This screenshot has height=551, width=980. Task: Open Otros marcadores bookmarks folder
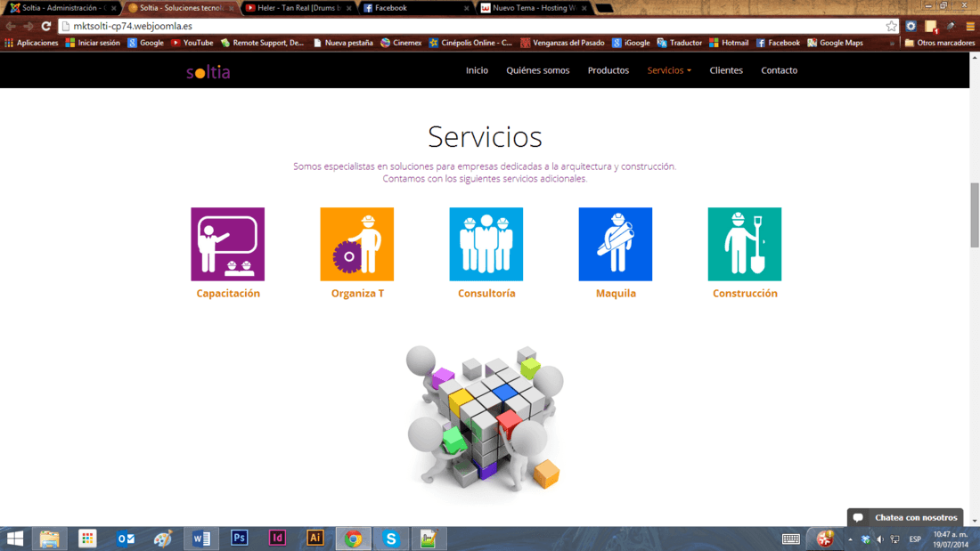point(939,43)
